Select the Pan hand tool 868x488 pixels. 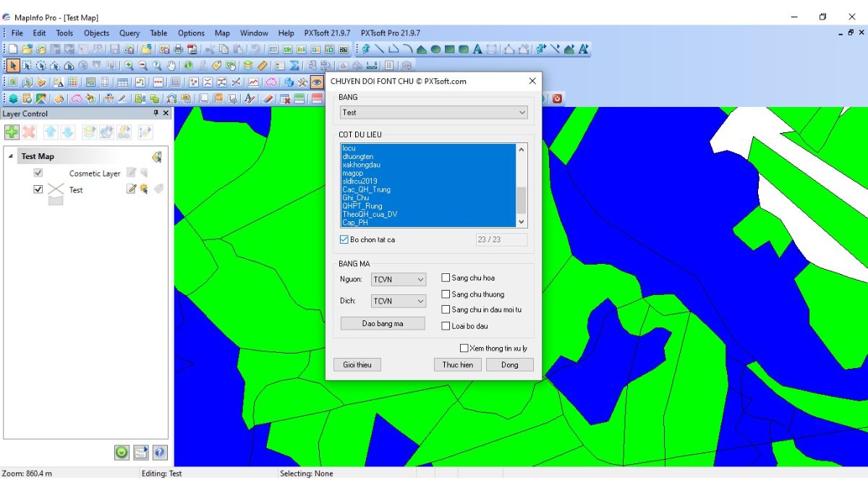[x=171, y=65]
